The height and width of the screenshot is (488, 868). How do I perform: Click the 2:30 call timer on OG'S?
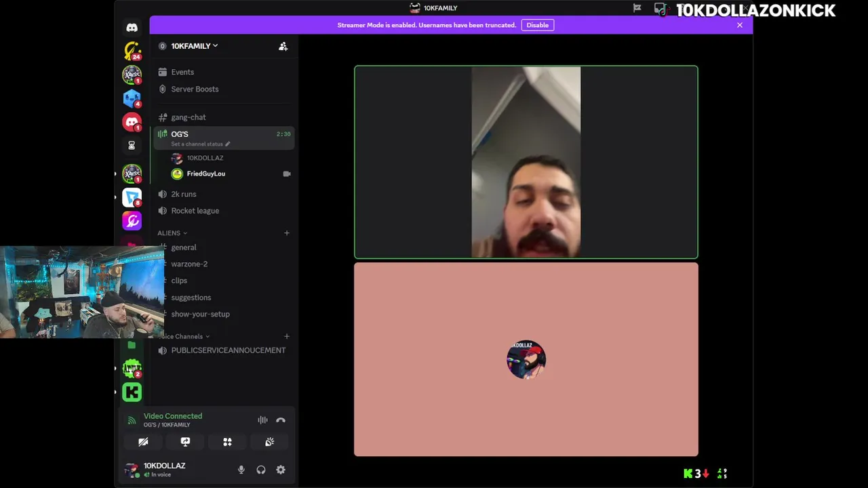283,134
